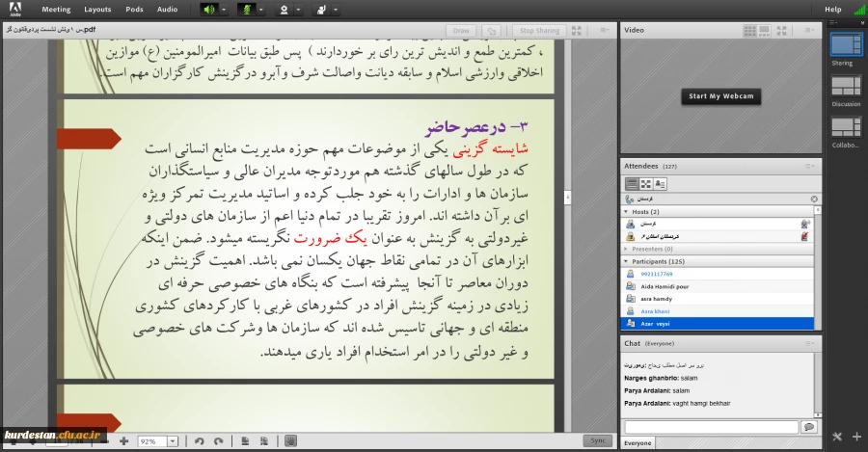
Task: Toggle the green microphone icon
Action: [245, 9]
